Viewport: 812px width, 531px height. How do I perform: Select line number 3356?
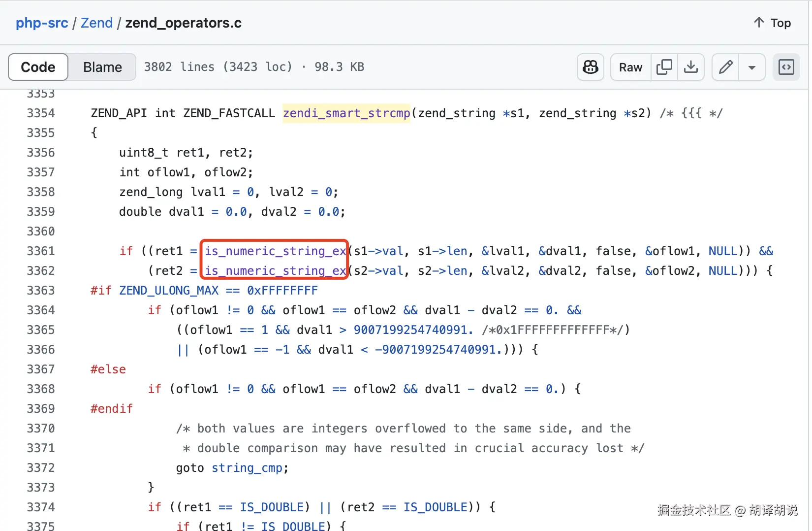(x=41, y=153)
